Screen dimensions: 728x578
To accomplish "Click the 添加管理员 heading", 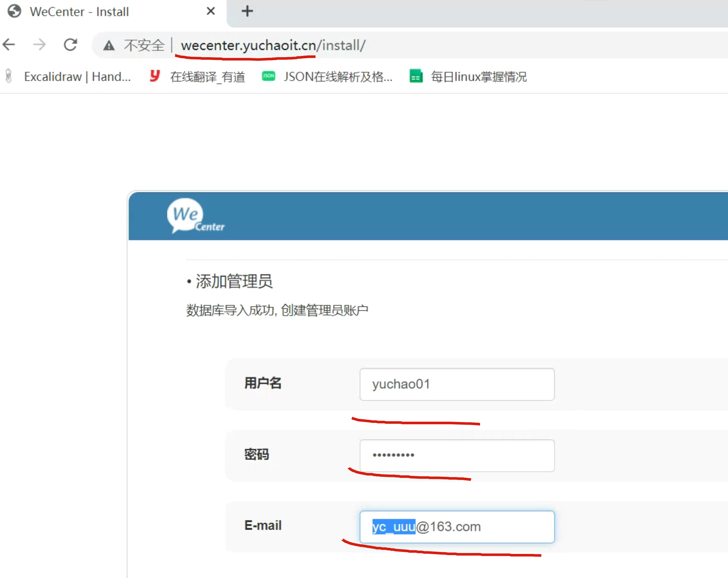I will 234,281.
